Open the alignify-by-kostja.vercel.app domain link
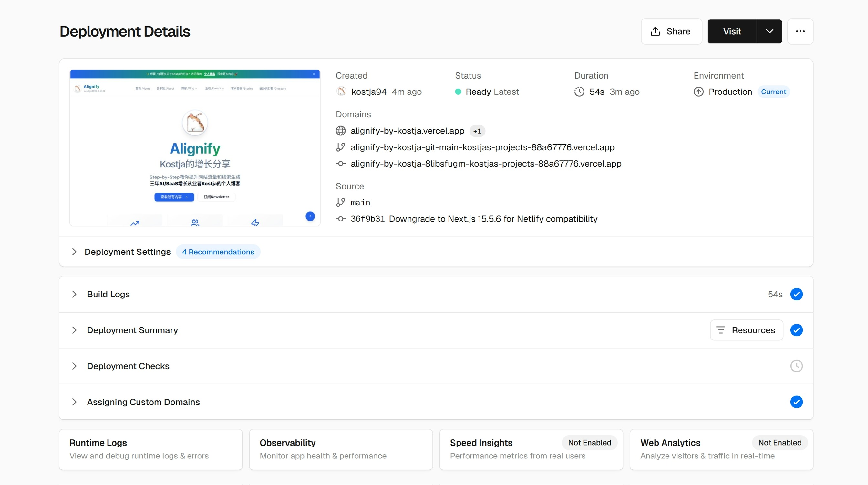This screenshot has width=868, height=485. coord(407,131)
